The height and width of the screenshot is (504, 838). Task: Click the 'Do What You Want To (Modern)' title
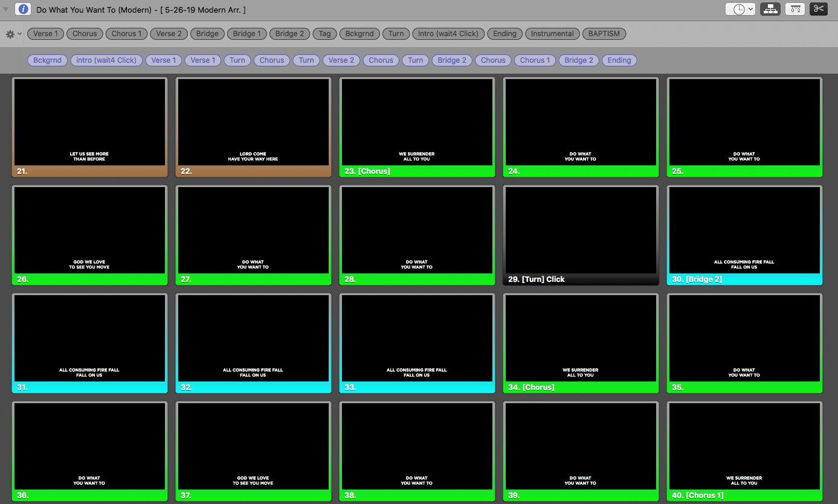click(x=94, y=10)
